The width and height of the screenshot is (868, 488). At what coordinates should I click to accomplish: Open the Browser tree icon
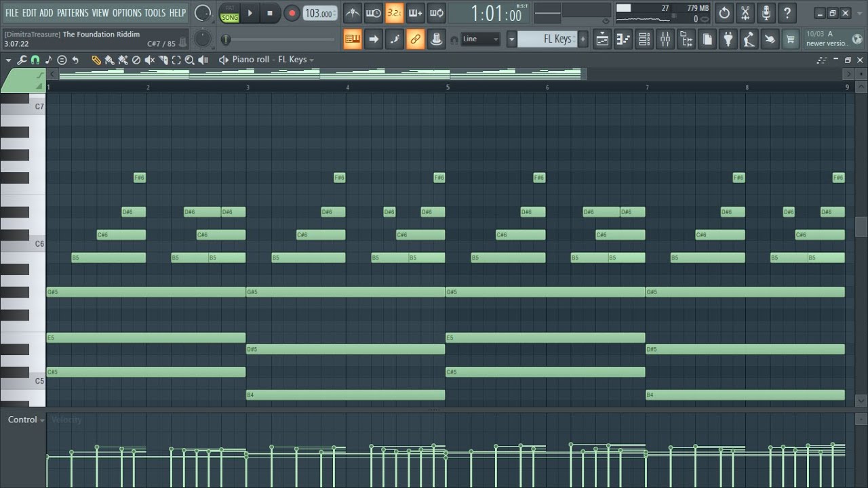[x=686, y=39]
